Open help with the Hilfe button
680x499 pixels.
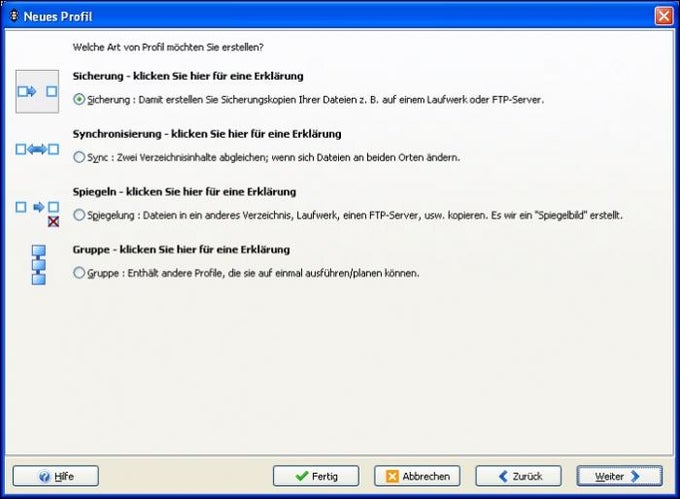tap(56, 476)
